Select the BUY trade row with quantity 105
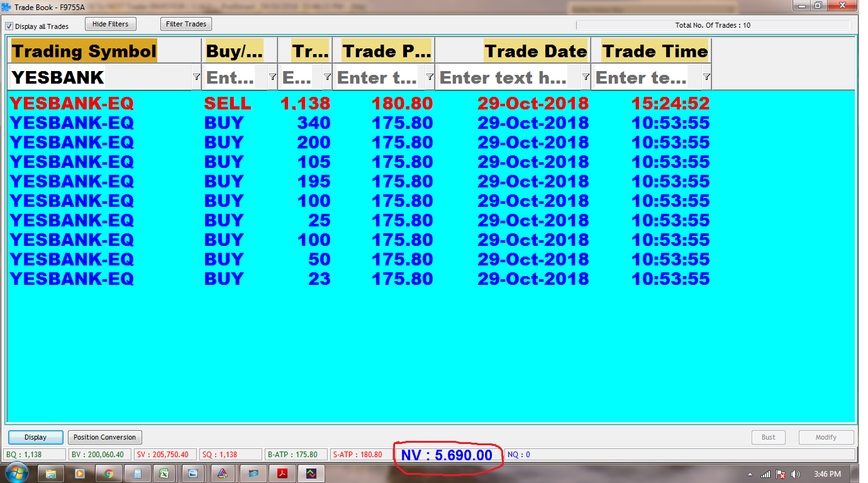This screenshot has width=868, height=483. point(360,162)
